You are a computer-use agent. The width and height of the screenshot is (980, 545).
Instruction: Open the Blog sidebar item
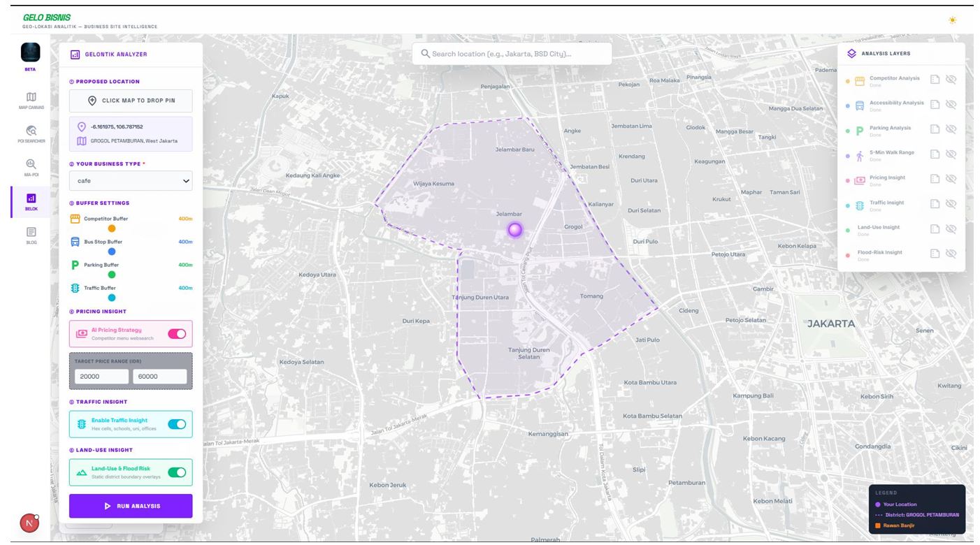tap(31, 235)
